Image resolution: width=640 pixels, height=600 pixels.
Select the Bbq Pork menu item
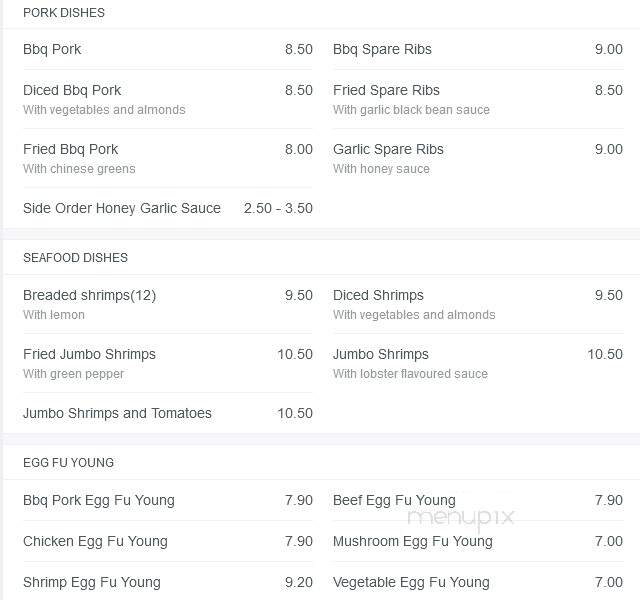pyautogui.click(x=168, y=49)
